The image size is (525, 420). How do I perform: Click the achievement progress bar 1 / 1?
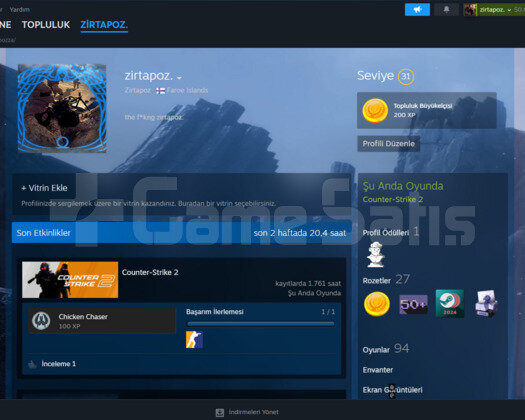point(260,324)
